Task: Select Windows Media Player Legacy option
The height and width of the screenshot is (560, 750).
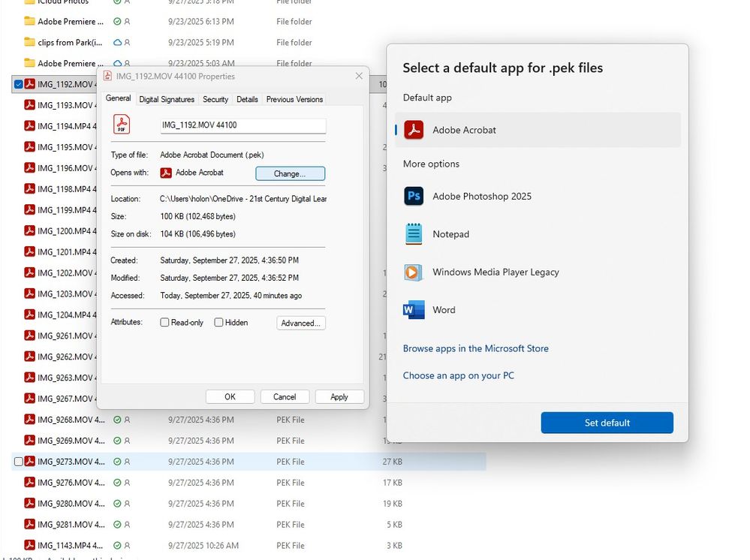Action: pos(538,272)
